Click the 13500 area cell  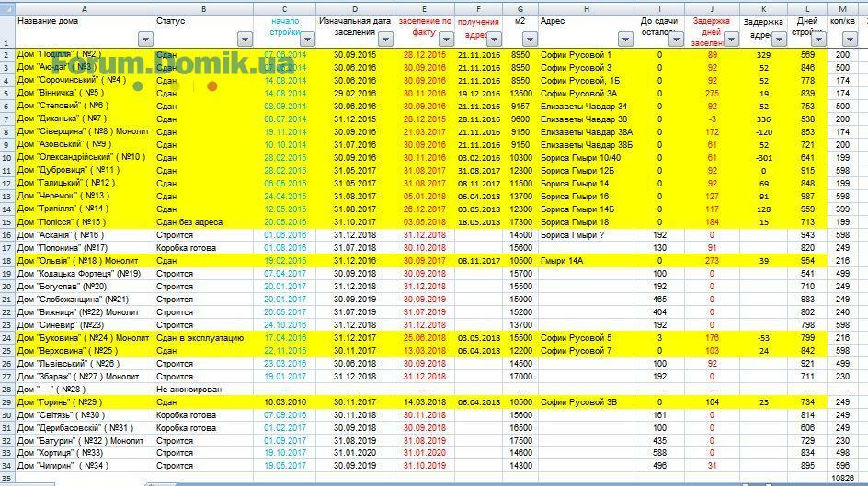(520, 94)
